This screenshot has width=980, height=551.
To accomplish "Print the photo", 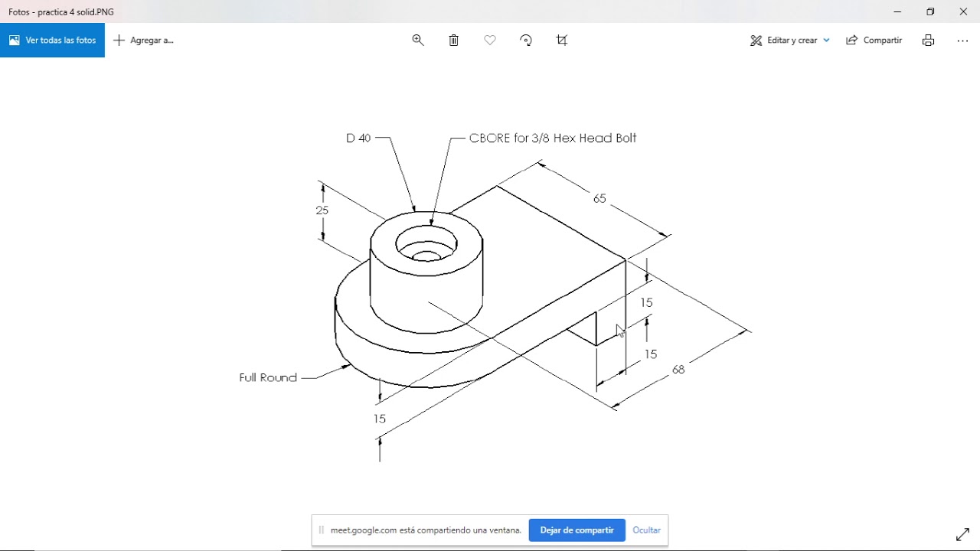I will 929,41.
